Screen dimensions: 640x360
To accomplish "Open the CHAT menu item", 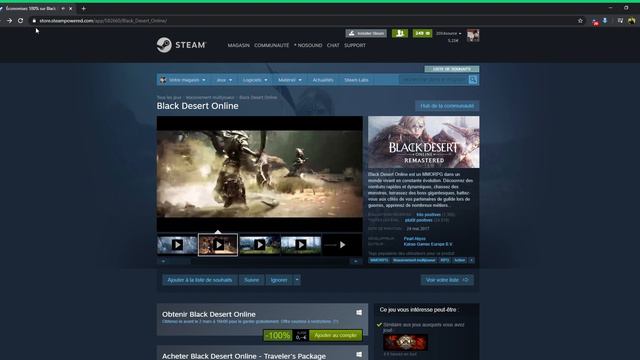I will [x=333, y=45].
